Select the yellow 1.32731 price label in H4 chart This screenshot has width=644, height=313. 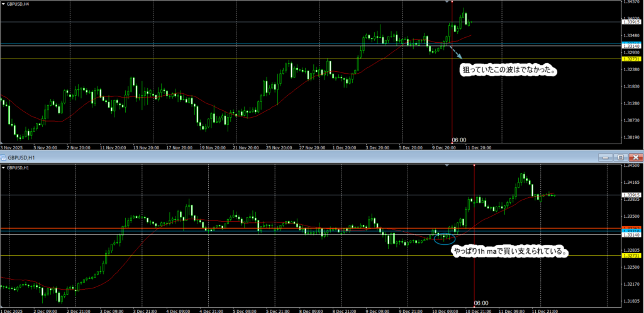631,59
